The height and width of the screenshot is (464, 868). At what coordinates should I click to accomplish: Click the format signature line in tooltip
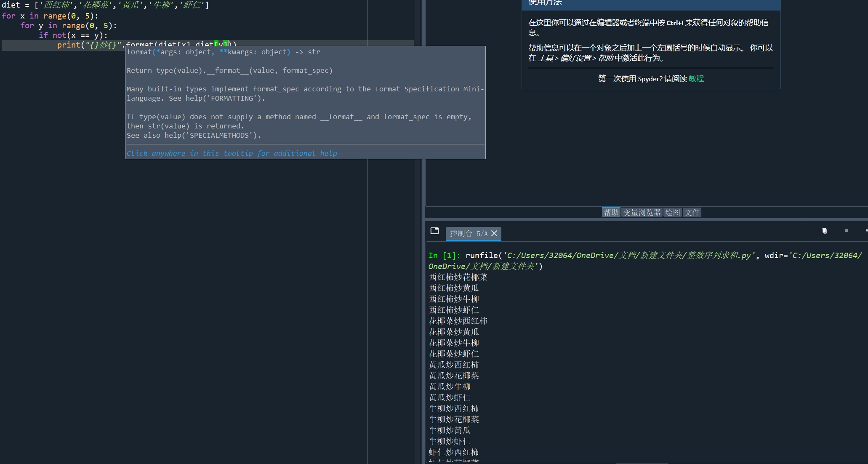pos(223,52)
